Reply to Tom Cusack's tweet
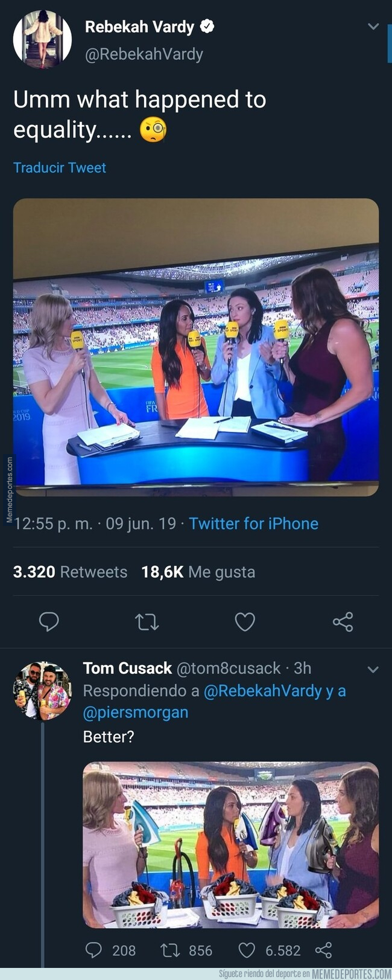The image size is (392, 980). click(93, 950)
